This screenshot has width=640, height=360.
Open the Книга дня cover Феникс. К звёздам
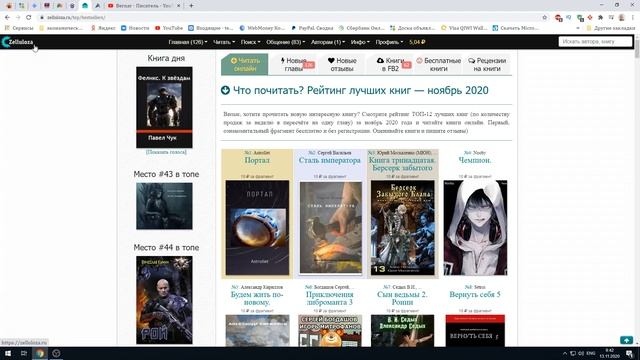[x=164, y=107]
